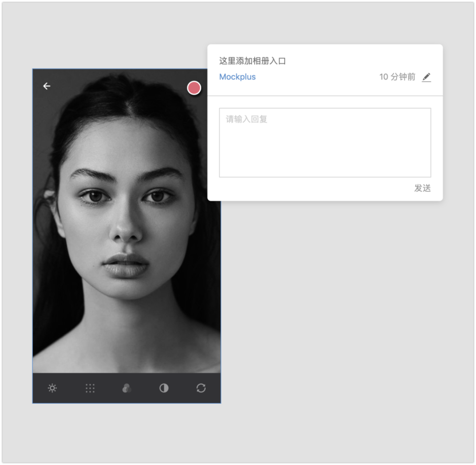Screen dimensions: 476x465
Task: Select the red comment pin marker
Action: tap(194, 88)
